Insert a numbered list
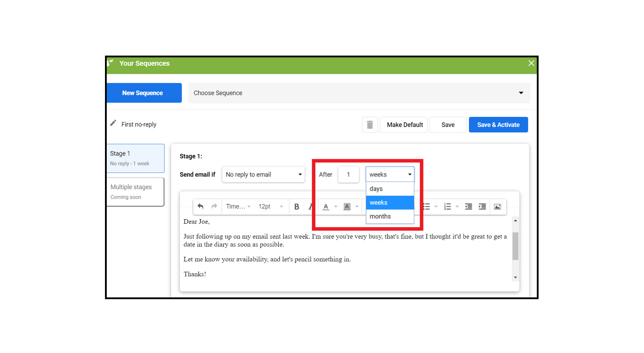Viewport: 644px width, 353px height. (448, 207)
